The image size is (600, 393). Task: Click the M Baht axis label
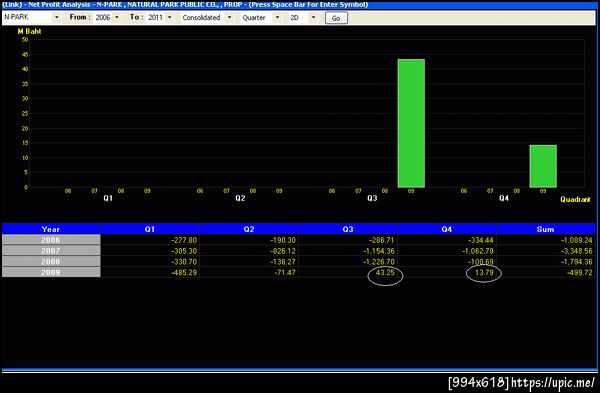pyautogui.click(x=29, y=31)
